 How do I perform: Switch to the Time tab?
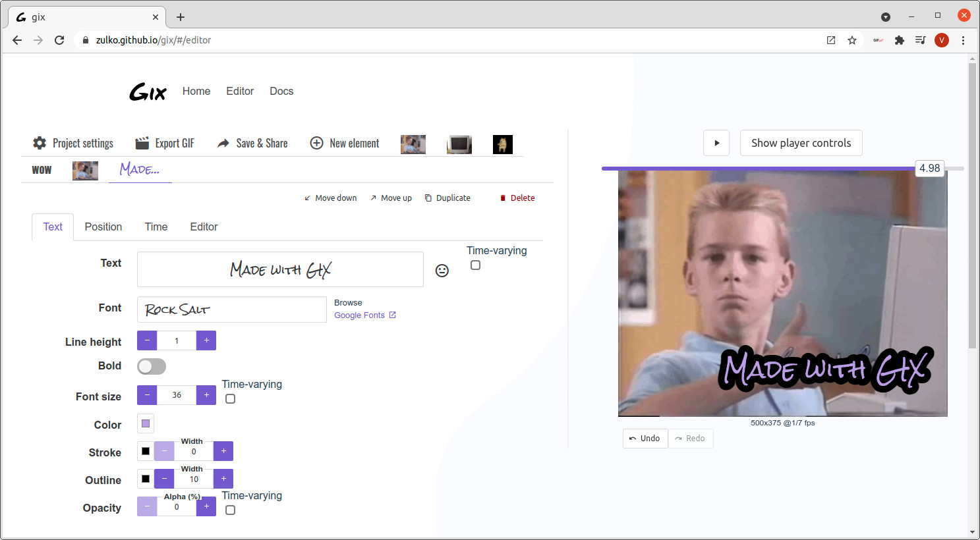(x=156, y=227)
